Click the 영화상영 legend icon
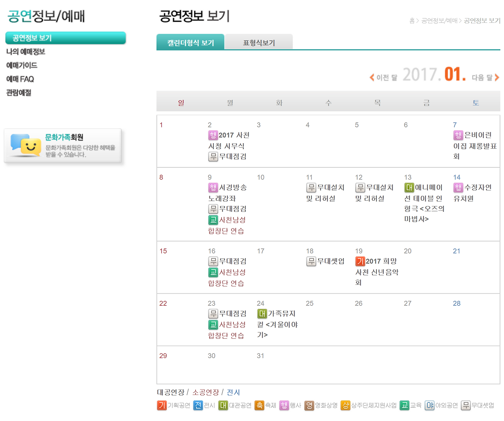Screen dimensions: 504x421 point(309,405)
